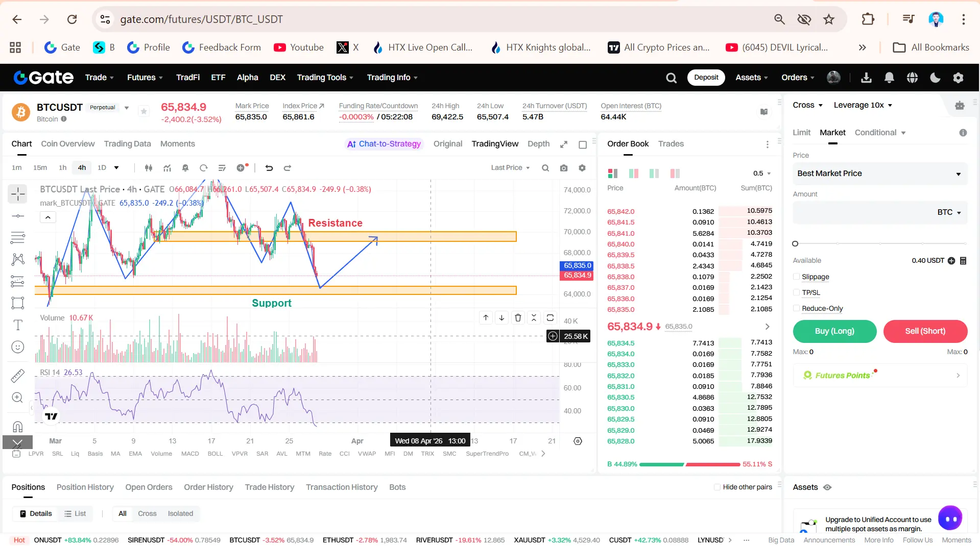Screen dimensions: 980x546
Task: Open the Best Market Price dropdown
Action: coord(880,173)
